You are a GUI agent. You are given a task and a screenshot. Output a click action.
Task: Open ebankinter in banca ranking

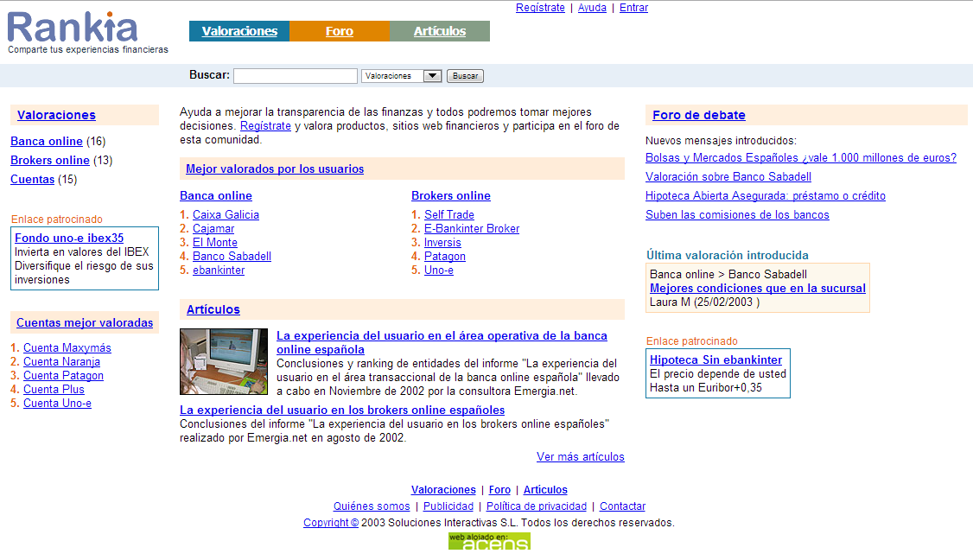click(219, 270)
